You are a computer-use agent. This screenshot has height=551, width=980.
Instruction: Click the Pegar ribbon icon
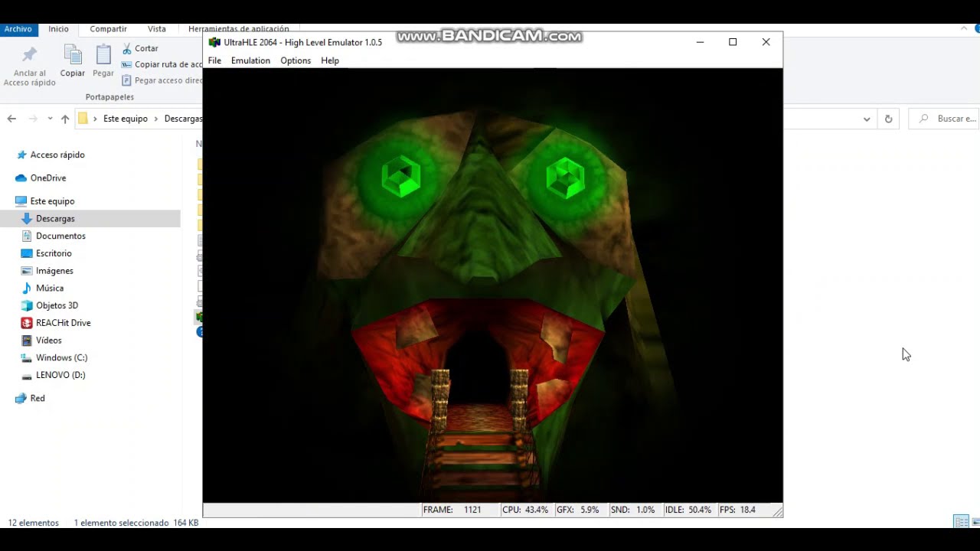103,55
